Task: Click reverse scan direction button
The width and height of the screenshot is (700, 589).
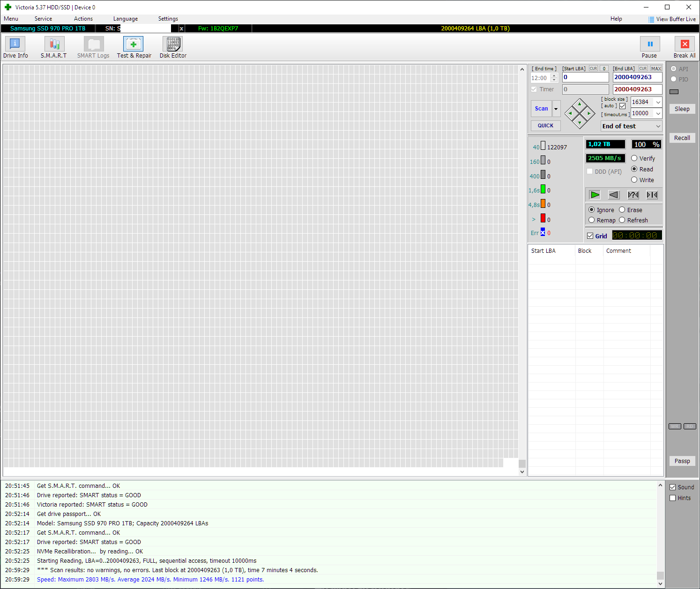Action: pyautogui.click(x=614, y=195)
